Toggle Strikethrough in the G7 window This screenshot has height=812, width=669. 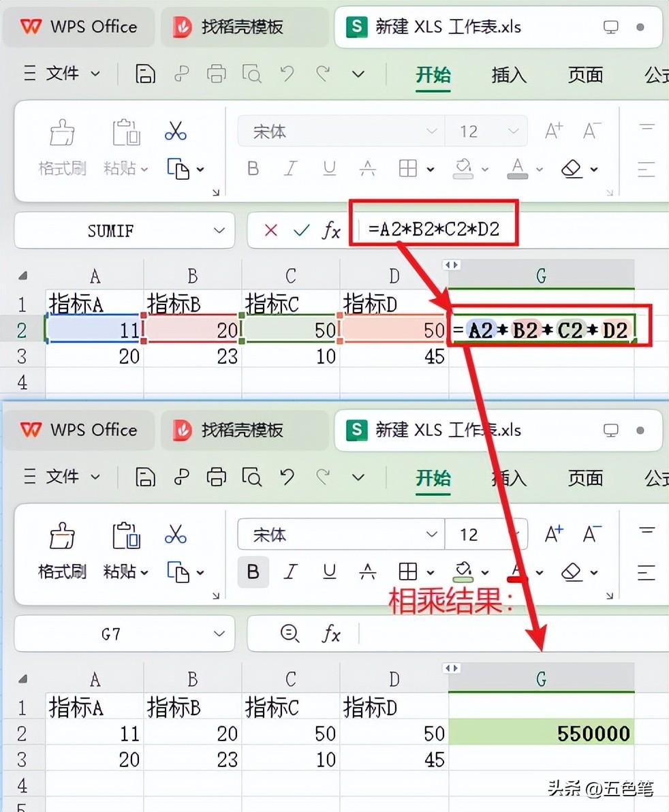368,572
